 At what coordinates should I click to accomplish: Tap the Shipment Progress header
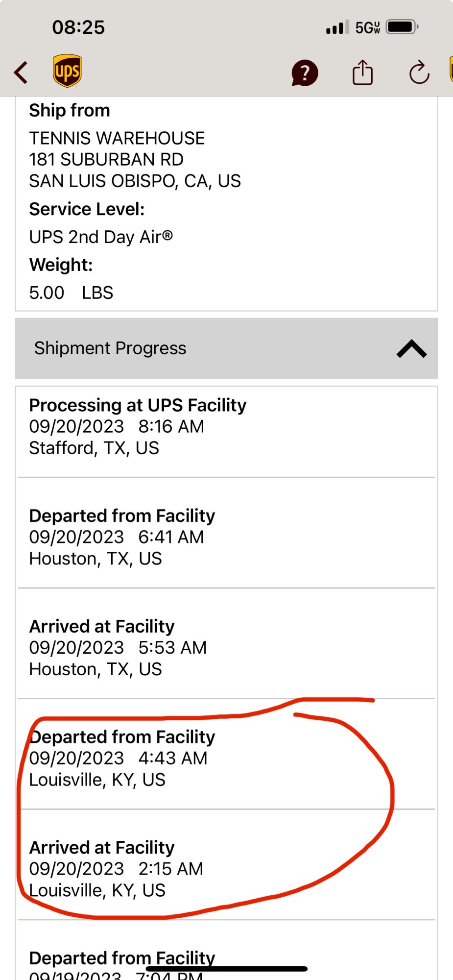point(226,348)
